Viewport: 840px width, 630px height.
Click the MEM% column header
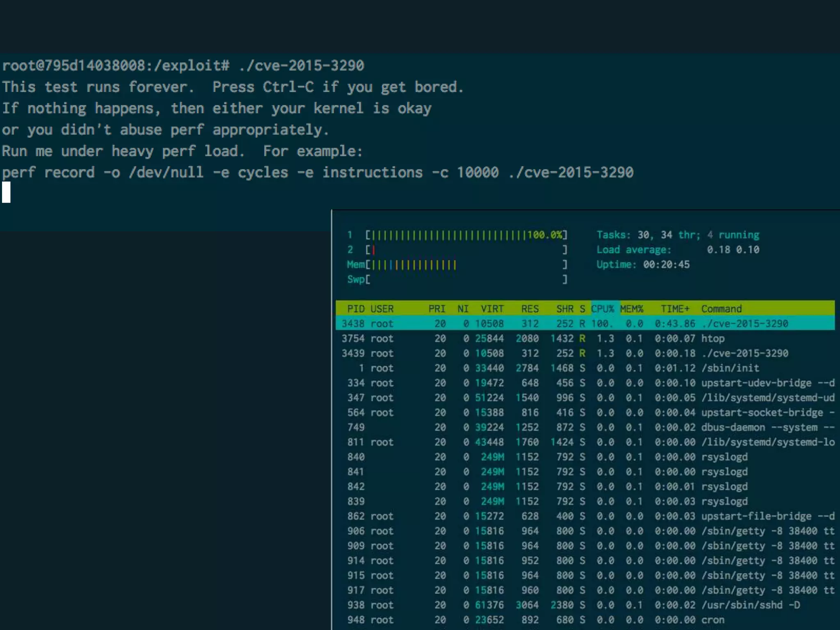click(631, 308)
